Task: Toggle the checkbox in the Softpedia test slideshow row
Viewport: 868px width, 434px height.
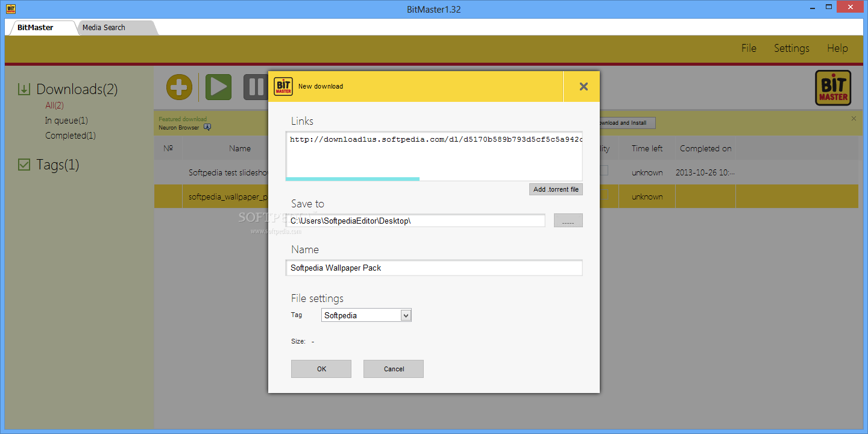Action: click(603, 171)
